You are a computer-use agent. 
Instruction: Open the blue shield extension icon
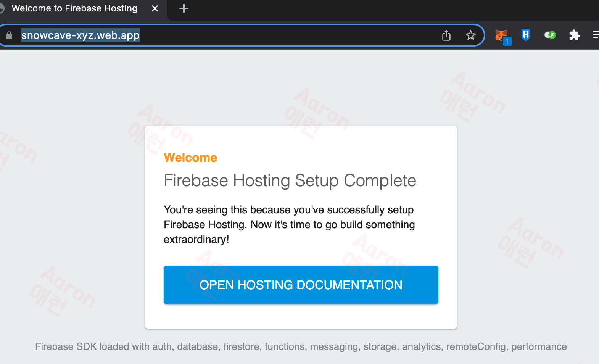point(526,35)
